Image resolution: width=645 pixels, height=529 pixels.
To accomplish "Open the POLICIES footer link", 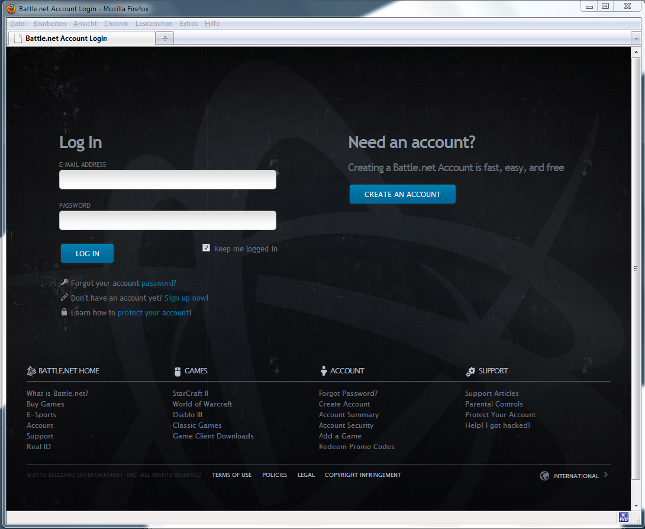I will [275, 475].
